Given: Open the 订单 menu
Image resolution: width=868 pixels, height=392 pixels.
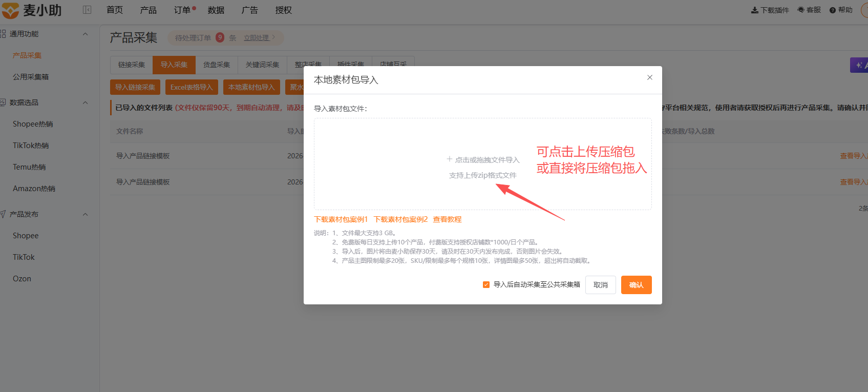Looking at the screenshot, I should (x=182, y=10).
